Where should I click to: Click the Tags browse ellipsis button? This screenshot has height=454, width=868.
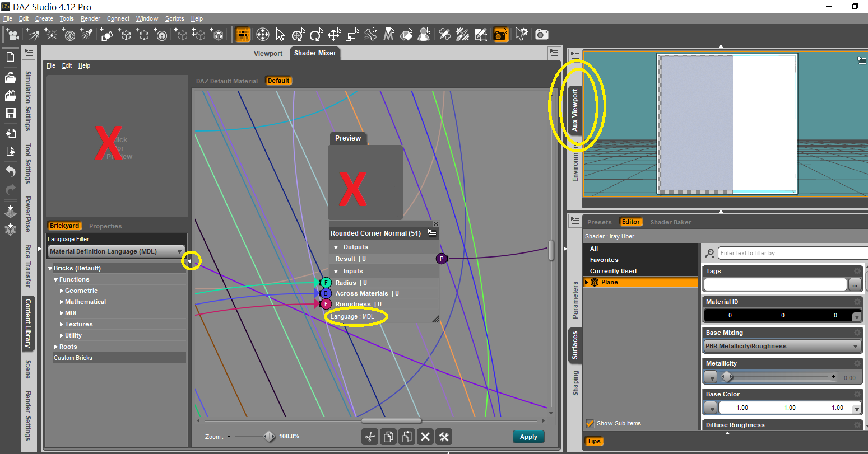[854, 285]
